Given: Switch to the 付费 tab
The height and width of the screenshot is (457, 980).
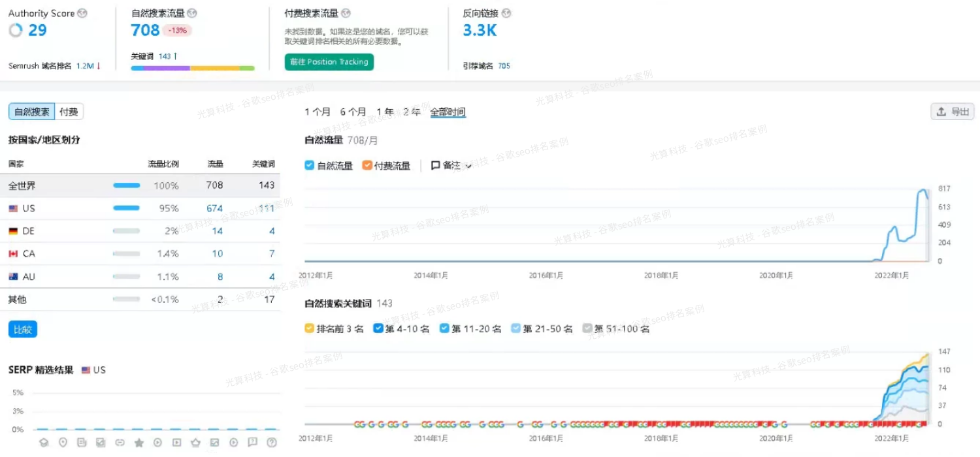Looking at the screenshot, I should [x=69, y=111].
